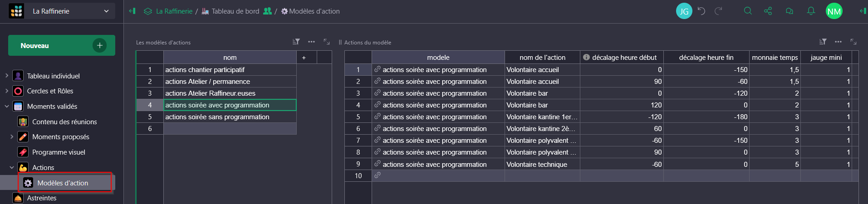Click the share icon in top bar
Viewport: 868px width, 204px height.
pos(768,11)
